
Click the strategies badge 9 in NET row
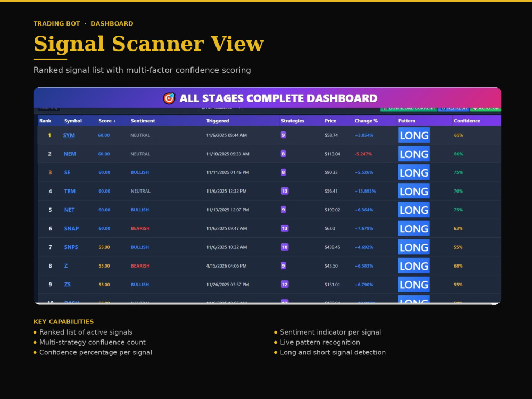[x=284, y=210]
